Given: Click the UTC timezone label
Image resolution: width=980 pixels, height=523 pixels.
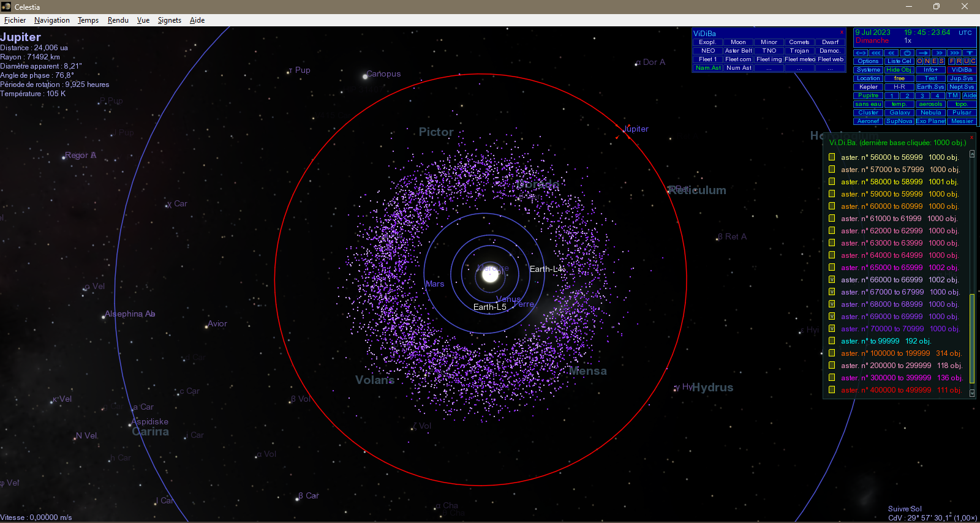Looking at the screenshot, I should click(965, 32).
